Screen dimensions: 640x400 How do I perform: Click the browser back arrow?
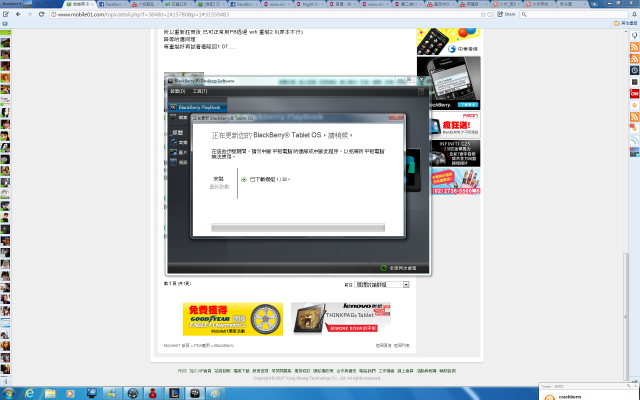18,14
